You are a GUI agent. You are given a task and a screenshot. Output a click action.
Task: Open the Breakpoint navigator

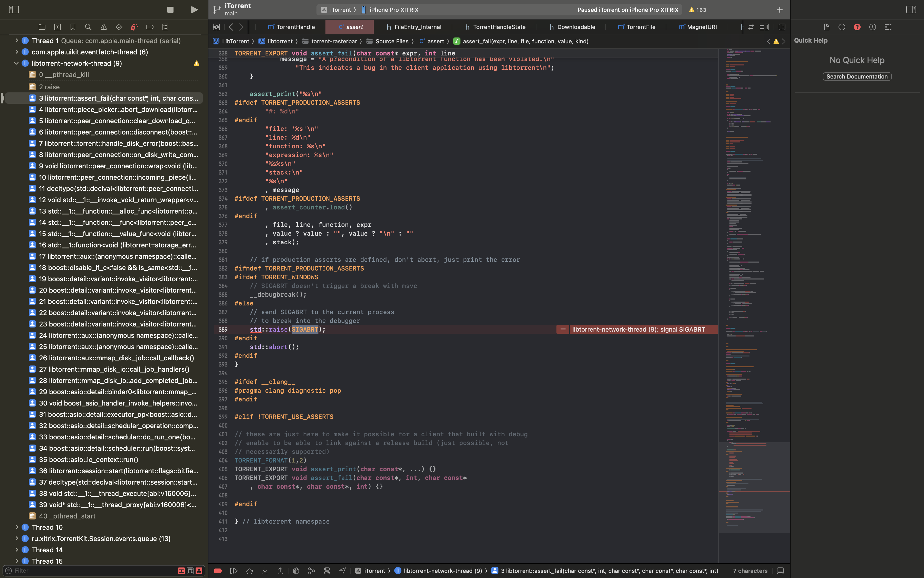tap(149, 27)
